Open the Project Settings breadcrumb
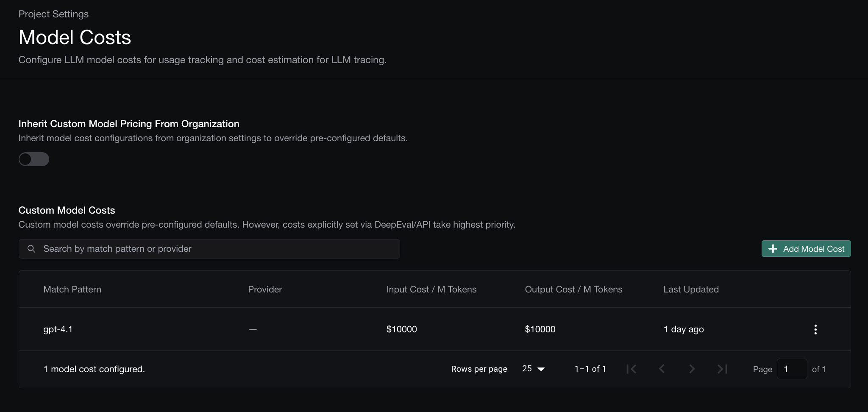This screenshot has width=868, height=412. click(53, 14)
